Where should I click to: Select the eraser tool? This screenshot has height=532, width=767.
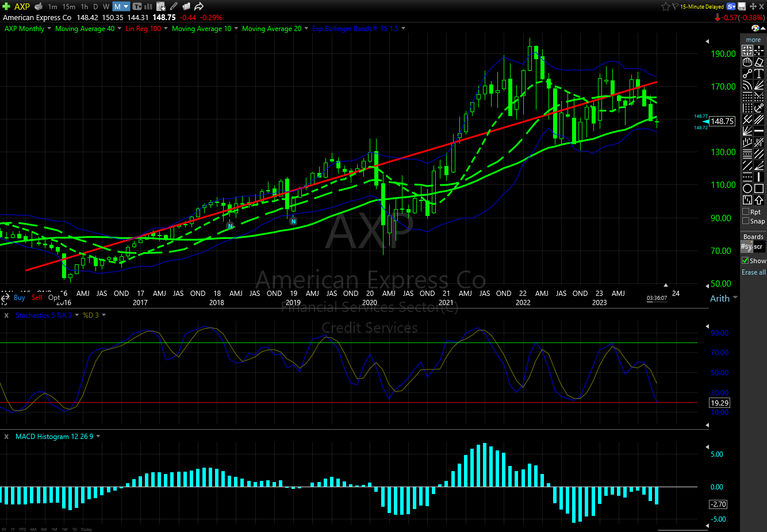[759, 62]
